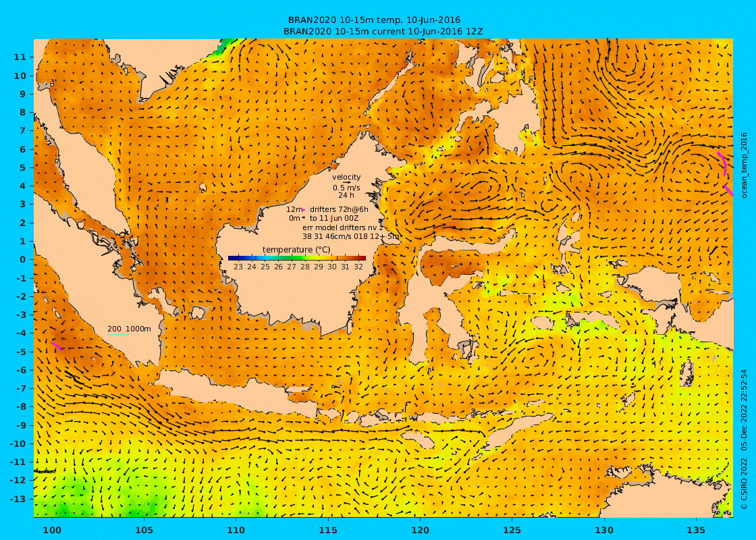Click longitude axis label 125
The width and height of the screenshot is (756, 540).
click(x=512, y=530)
